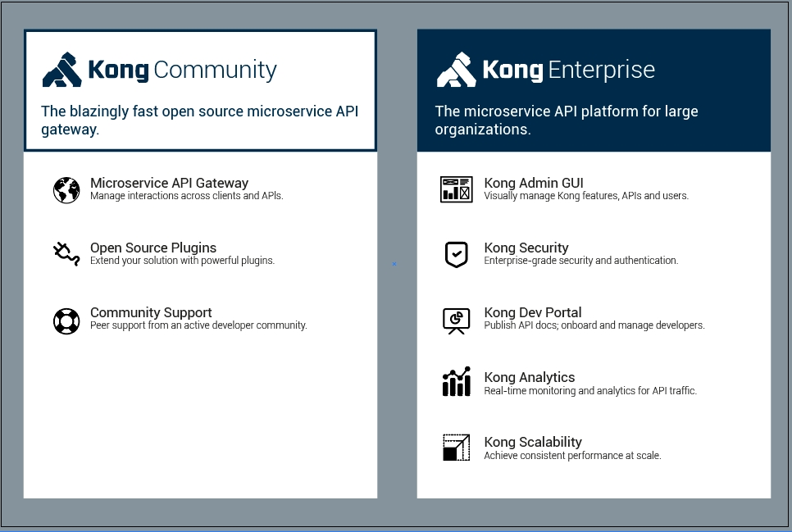Click the shield checkmark icon for Kong Security
This screenshot has width=792, height=532.
(x=457, y=254)
